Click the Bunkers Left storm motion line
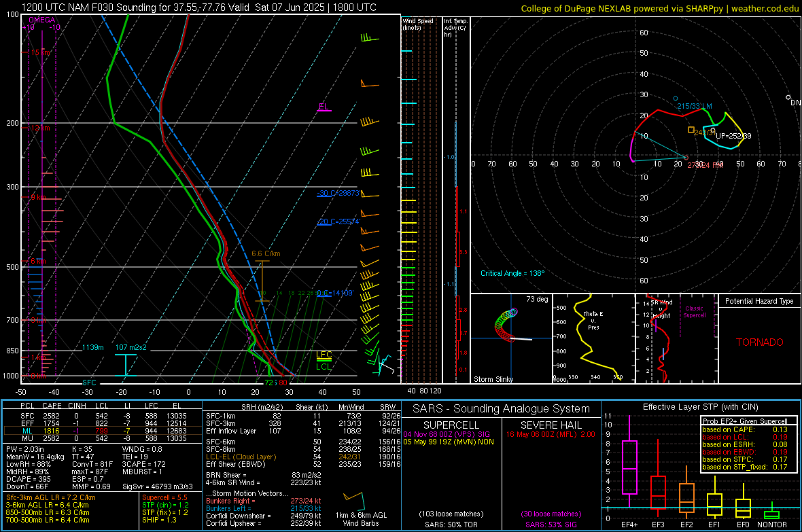The width and height of the screenshot is (802, 532). (x=264, y=508)
